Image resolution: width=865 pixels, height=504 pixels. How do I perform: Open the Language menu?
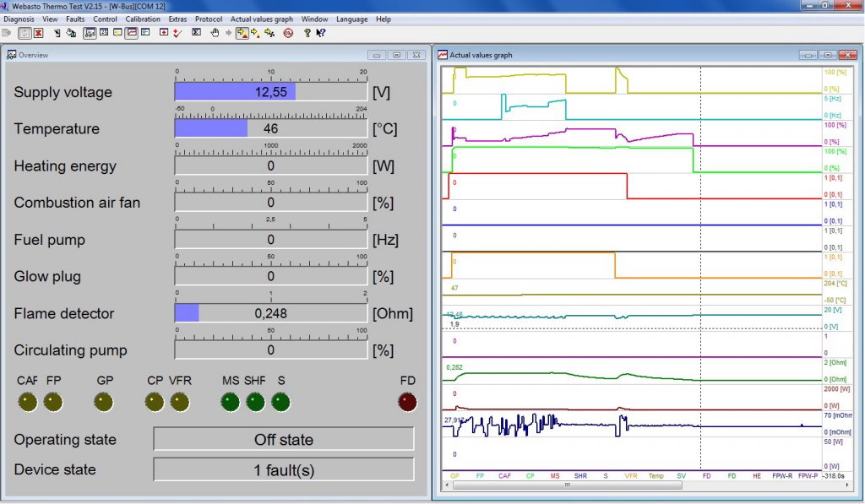(351, 19)
